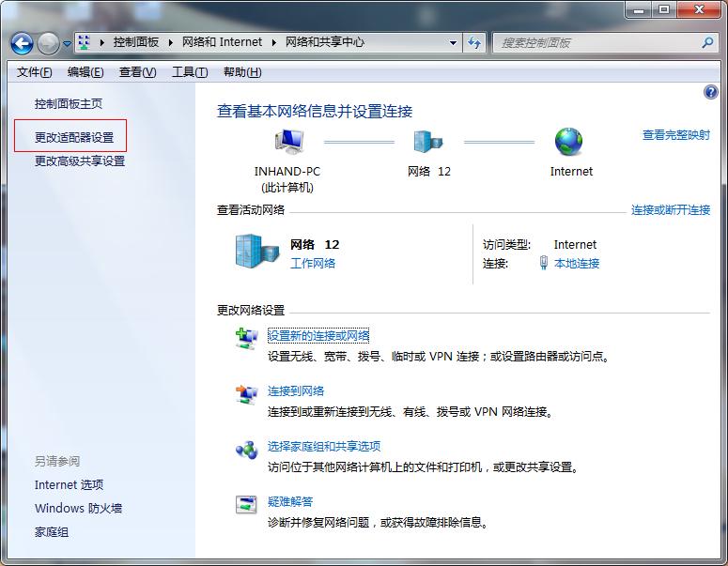The image size is (728, 566).
Task: Click the set up new connection icon
Action: [x=246, y=339]
